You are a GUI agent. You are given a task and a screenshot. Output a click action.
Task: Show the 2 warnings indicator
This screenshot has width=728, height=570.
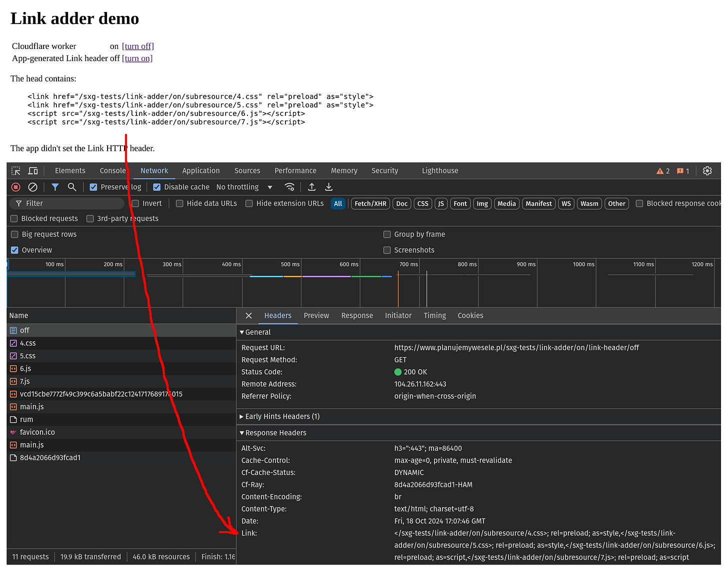click(663, 171)
